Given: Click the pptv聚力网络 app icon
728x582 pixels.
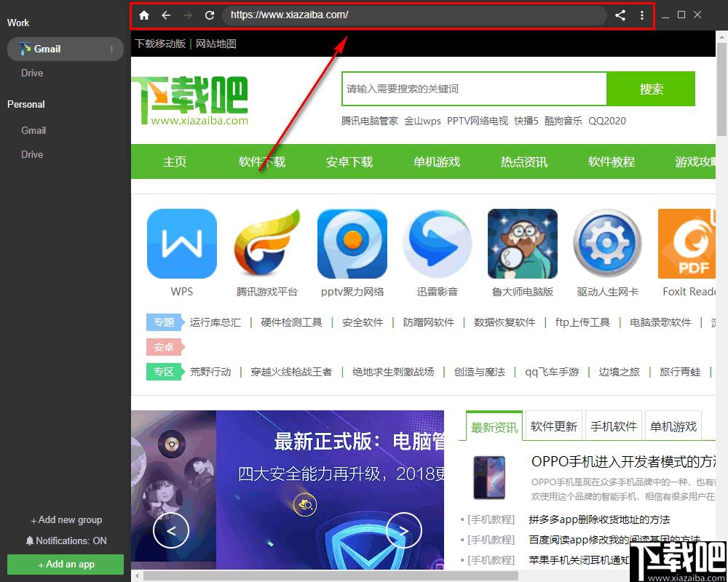Looking at the screenshot, I should pos(352,244).
